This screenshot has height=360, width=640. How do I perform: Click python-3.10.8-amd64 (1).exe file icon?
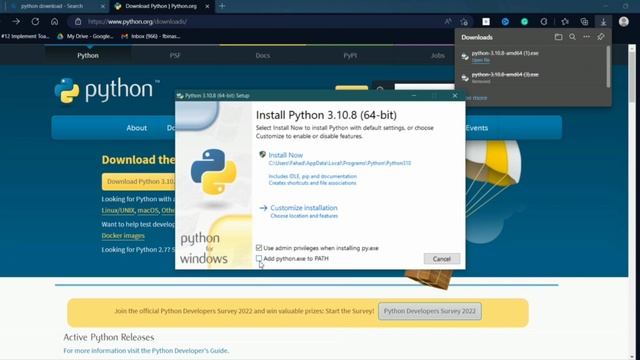pyautogui.click(x=465, y=56)
